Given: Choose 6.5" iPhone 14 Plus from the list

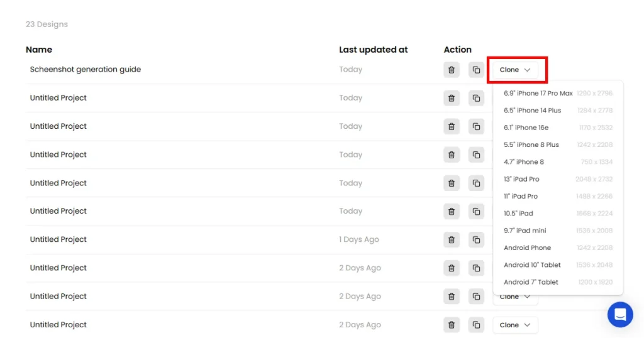Looking at the screenshot, I should [x=558, y=111].
